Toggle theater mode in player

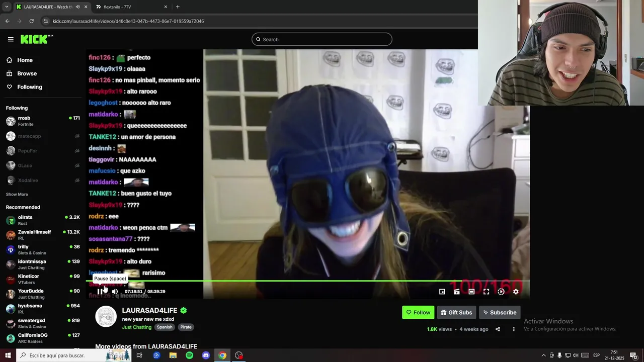[471, 291]
